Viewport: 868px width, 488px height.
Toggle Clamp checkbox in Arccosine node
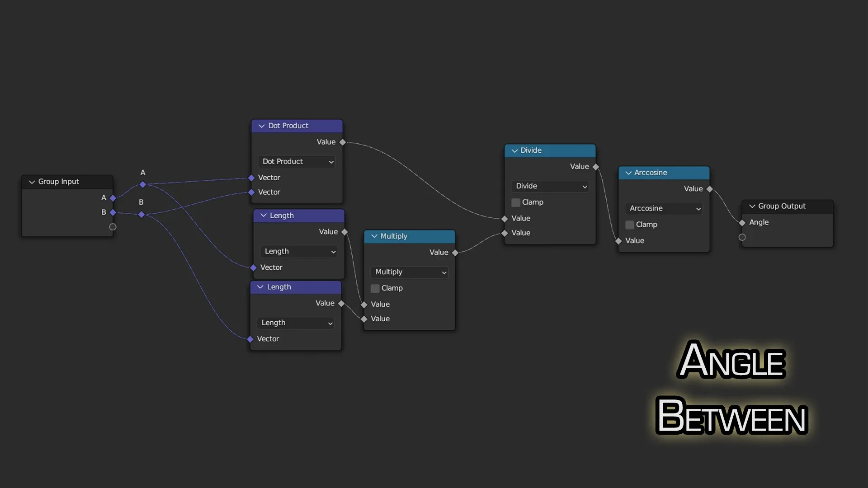[630, 225]
